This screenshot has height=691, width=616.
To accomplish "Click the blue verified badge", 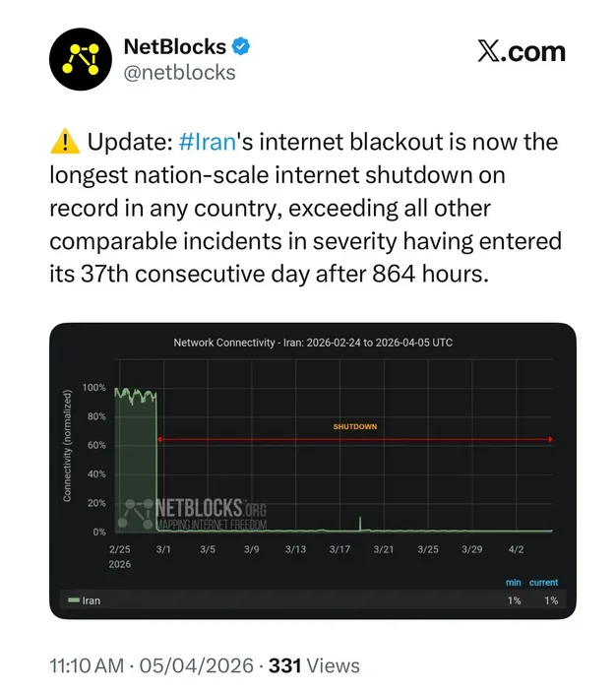I will 244,46.
